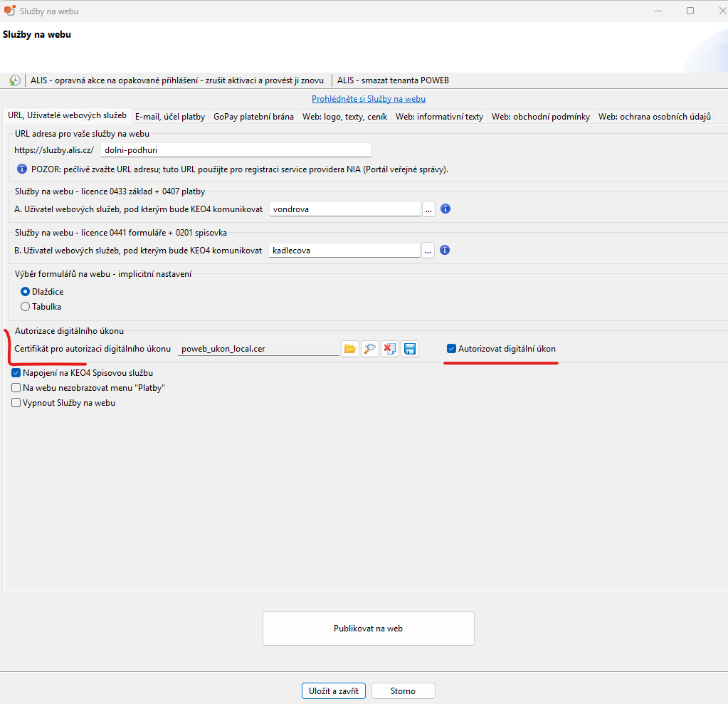
Task: Open user picker button next to vondrova
Action: [x=428, y=209]
